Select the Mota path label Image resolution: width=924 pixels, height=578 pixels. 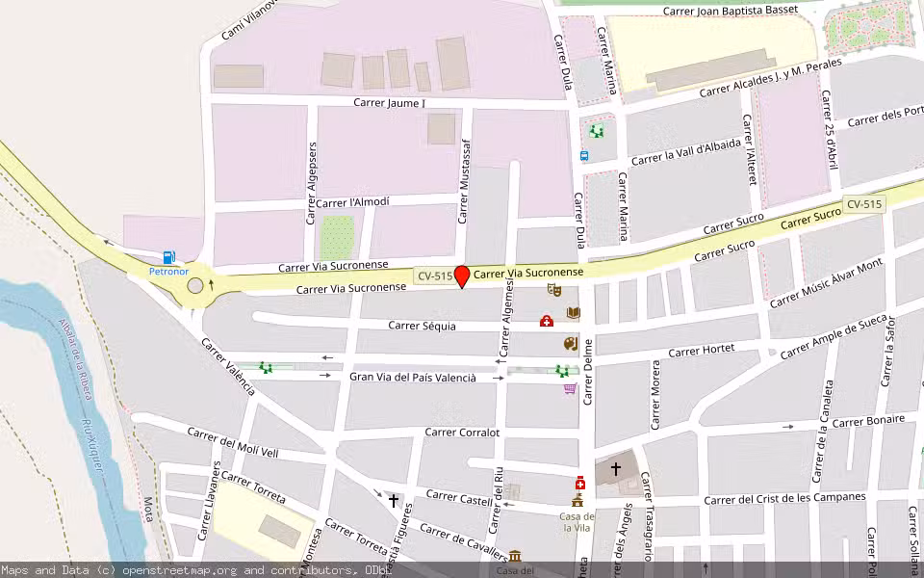(x=148, y=510)
